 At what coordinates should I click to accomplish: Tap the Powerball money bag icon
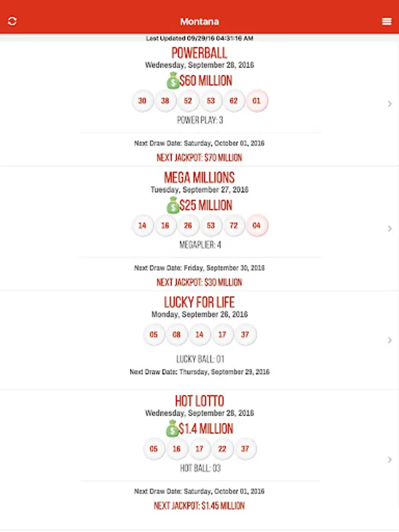[x=173, y=80]
